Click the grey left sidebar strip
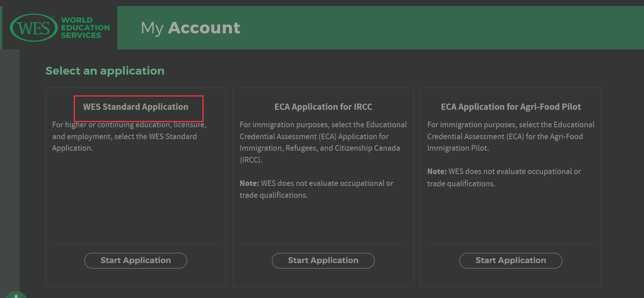The width and height of the screenshot is (644, 298). tap(10, 167)
